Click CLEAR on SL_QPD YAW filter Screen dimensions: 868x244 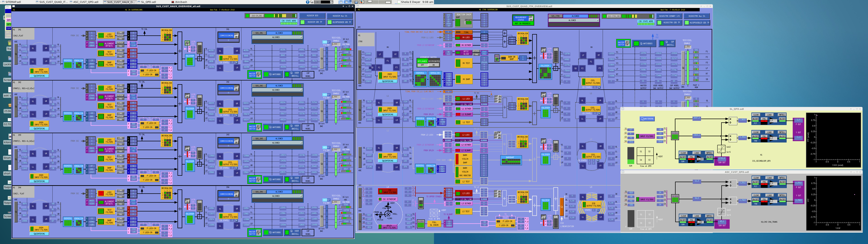[x=756, y=133]
